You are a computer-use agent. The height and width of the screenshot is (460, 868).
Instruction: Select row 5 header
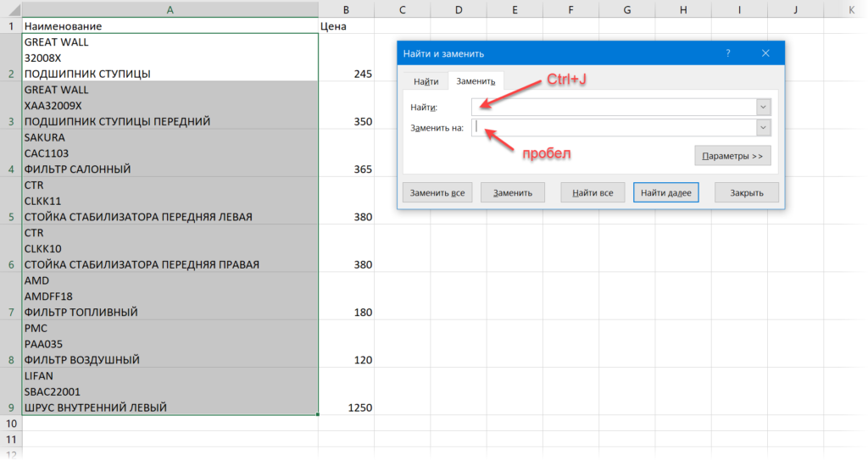pyautogui.click(x=11, y=201)
